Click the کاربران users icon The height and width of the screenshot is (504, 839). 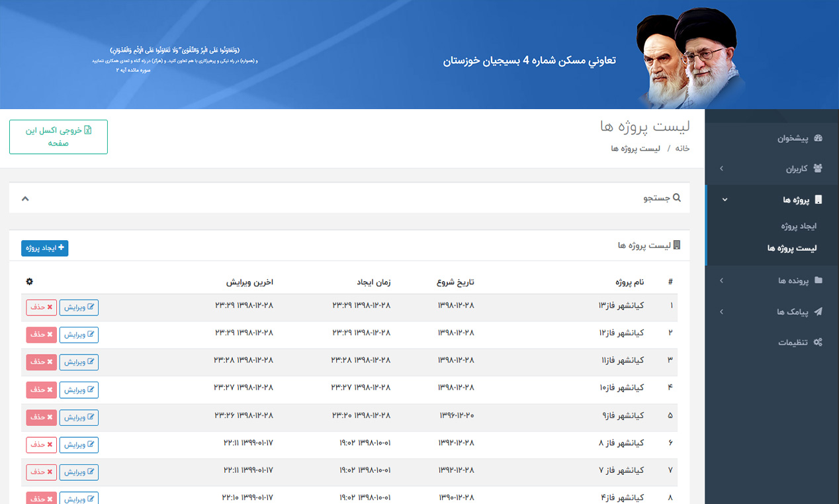click(818, 169)
